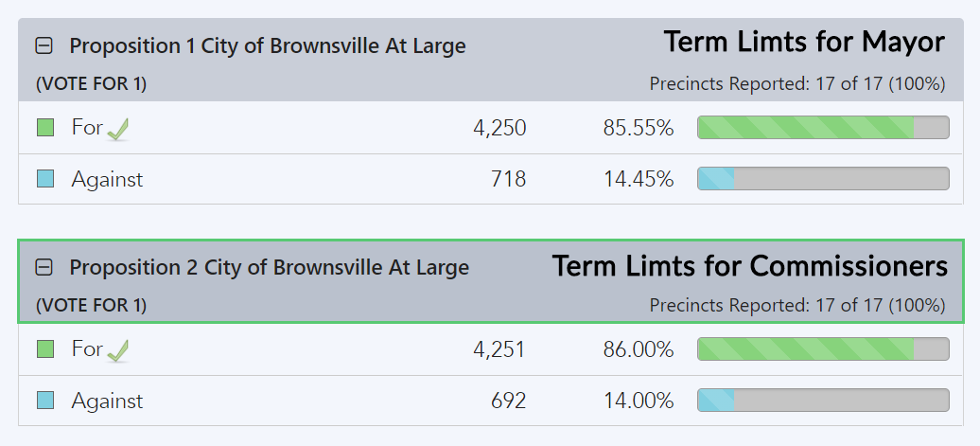Click the Term Limts for Mayor heading
The image size is (980, 446).
coord(804,43)
